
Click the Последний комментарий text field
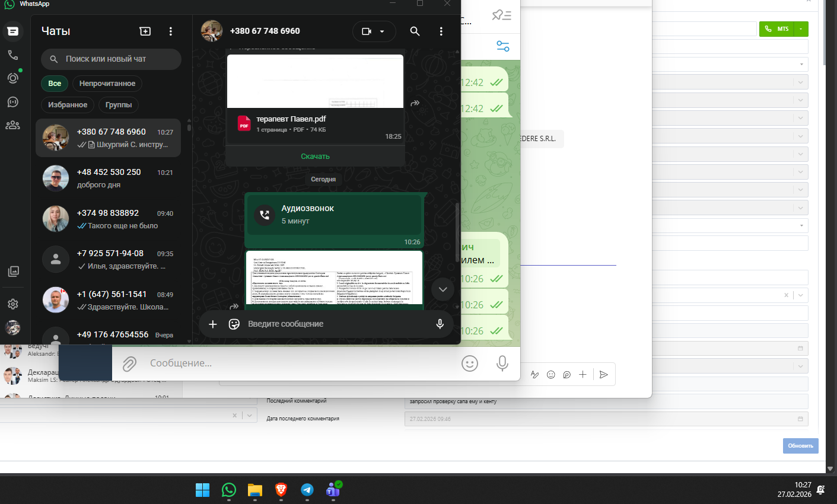click(606, 401)
